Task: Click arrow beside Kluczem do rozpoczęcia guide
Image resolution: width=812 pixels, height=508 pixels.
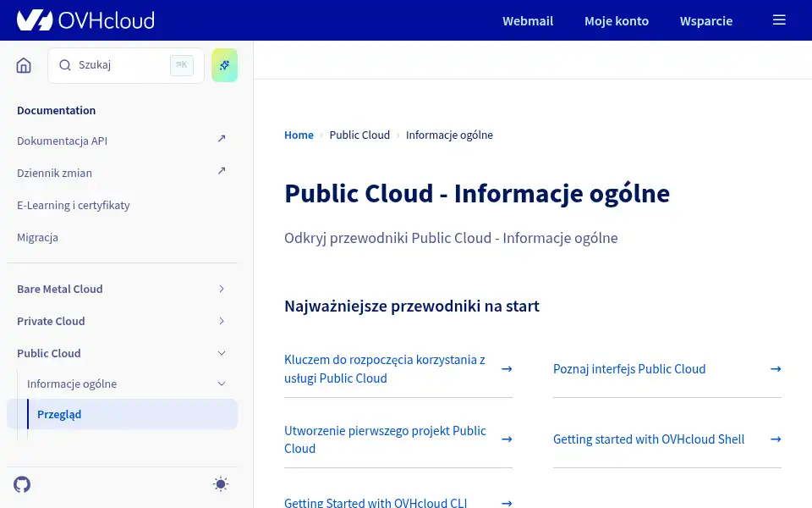Action: (507, 368)
